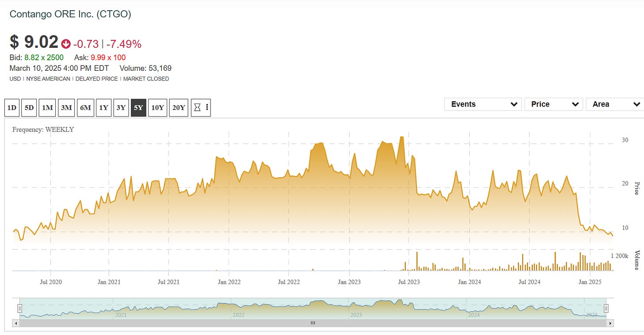Set chart range to 20Y
The image size is (644, 335).
[179, 108]
